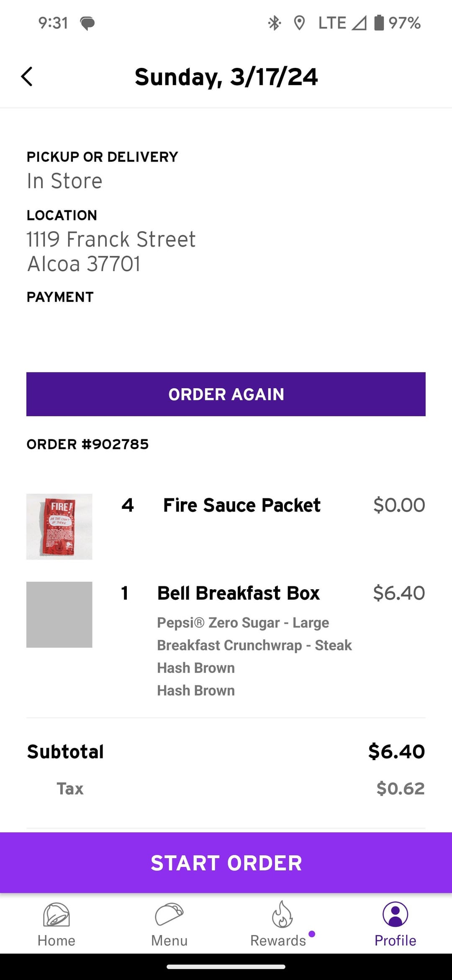The image size is (452, 980).
Task: Tap the Bell Breakfast Box placeholder image
Action: 59,614
